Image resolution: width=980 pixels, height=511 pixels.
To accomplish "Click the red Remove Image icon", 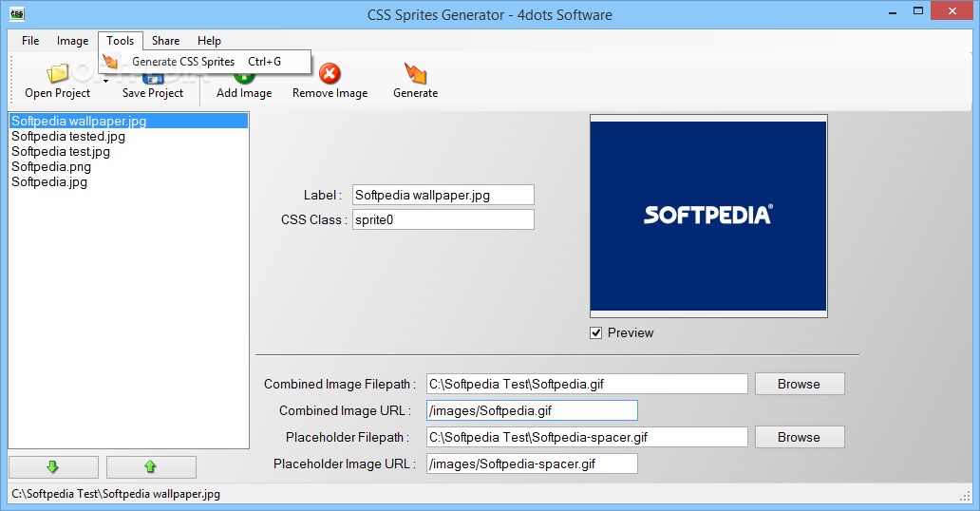I will [330, 74].
